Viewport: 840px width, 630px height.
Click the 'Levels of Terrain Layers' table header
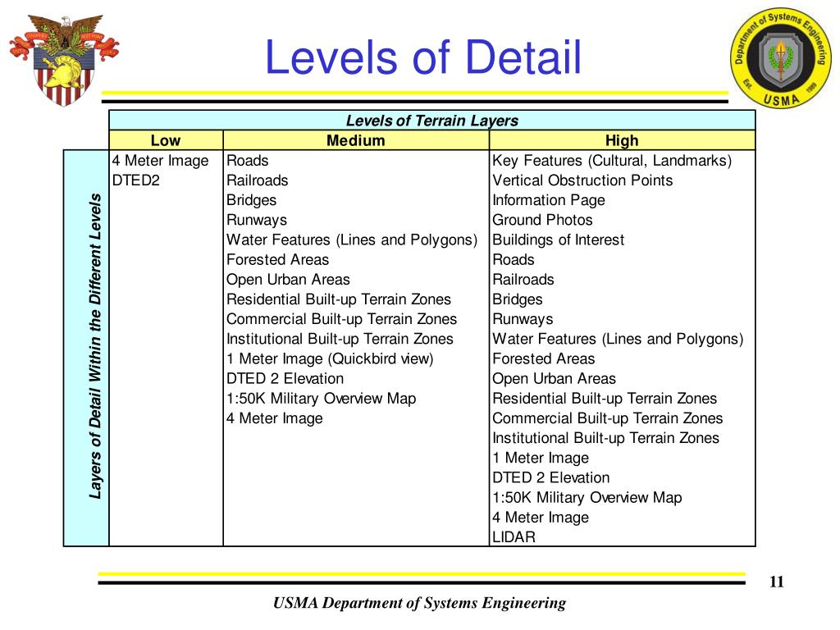[x=431, y=121]
